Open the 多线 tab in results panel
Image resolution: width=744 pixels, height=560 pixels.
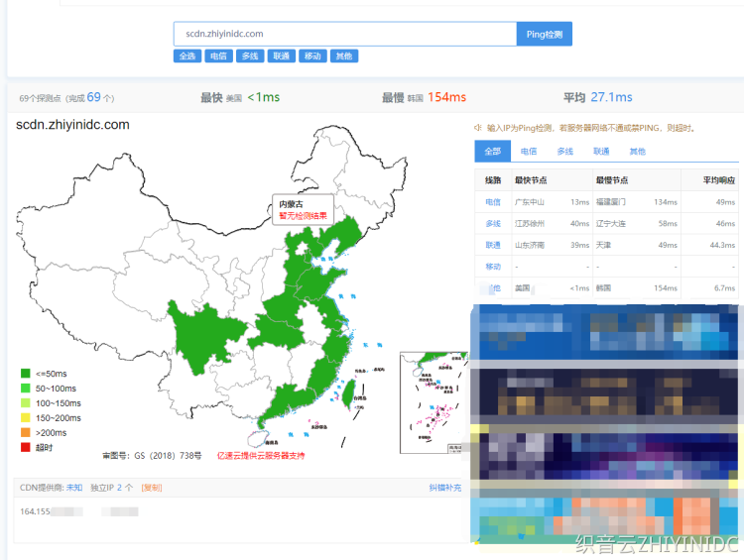564,152
